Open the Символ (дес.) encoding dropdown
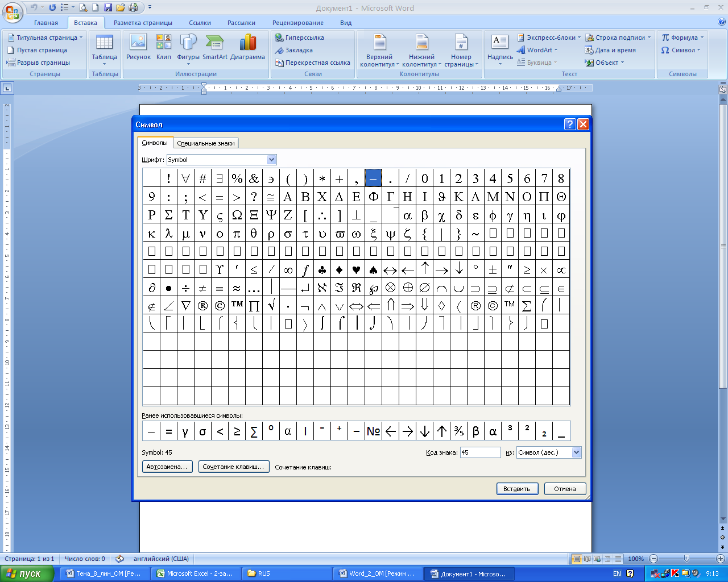The height and width of the screenshot is (582, 728). (x=576, y=452)
